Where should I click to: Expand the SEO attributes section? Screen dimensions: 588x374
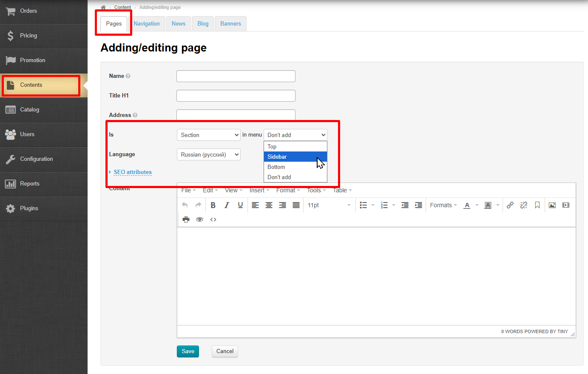[x=132, y=172]
